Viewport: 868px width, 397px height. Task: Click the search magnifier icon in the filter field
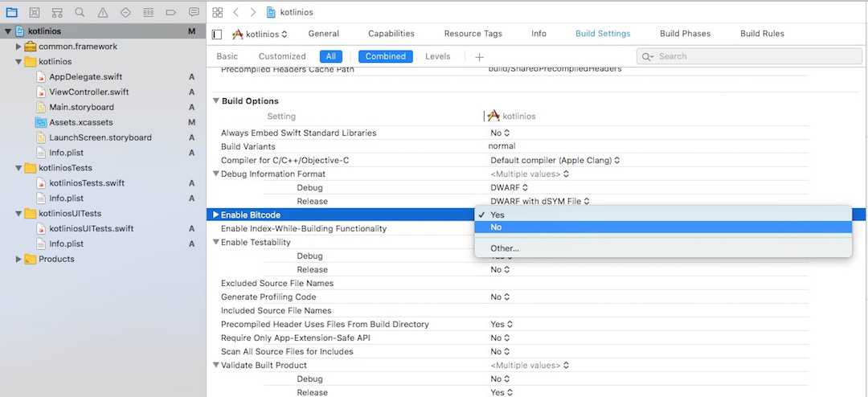tap(647, 56)
